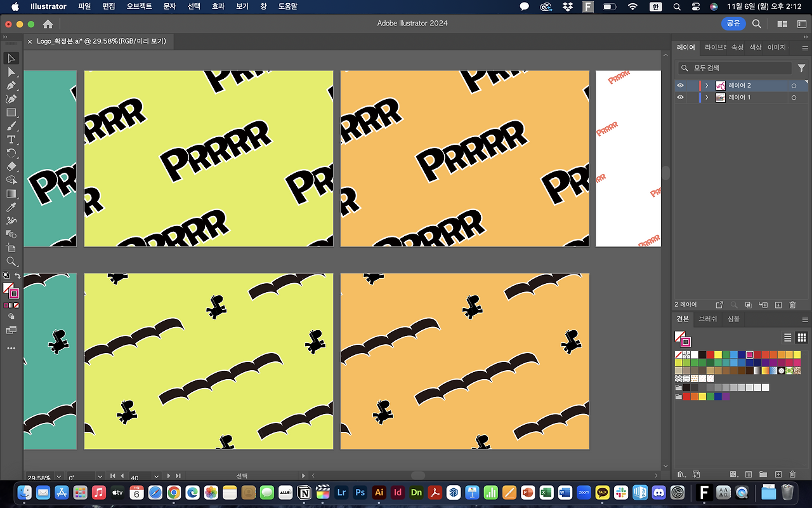
Task: Click the layer search field 모두 검색
Action: [735, 68]
